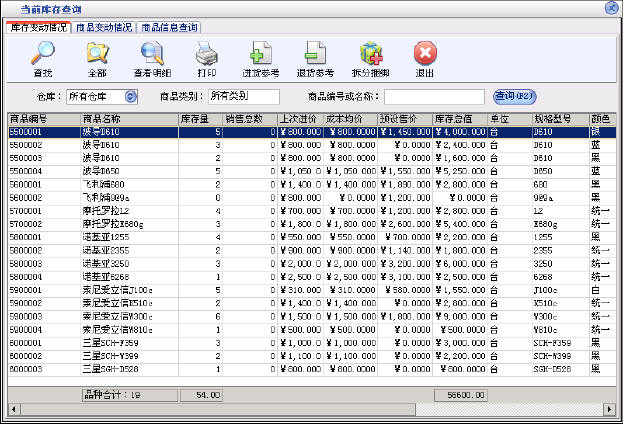The width and height of the screenshot is (623, 424).
Task: Switch to the 商品变动情况 tab
Action: coord(104,28)
